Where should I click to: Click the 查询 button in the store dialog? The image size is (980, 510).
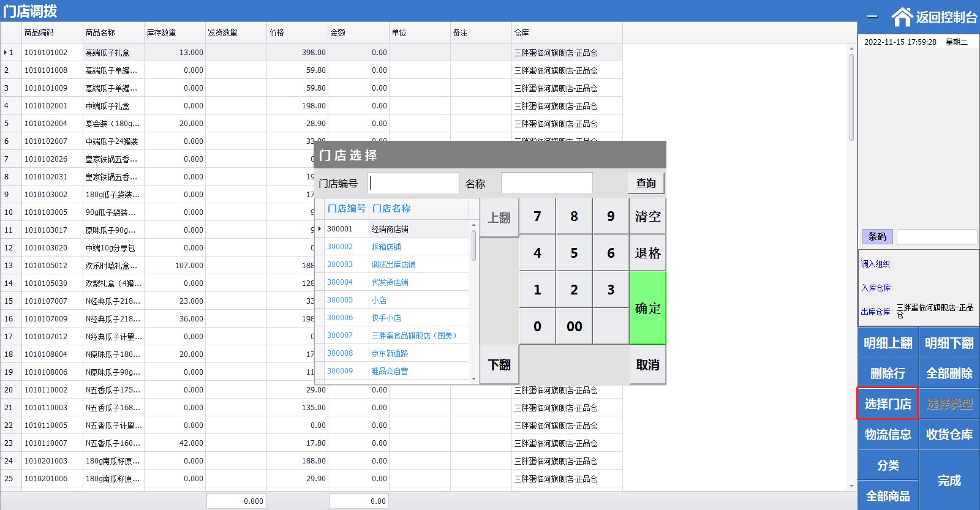pyautogui.click(x=646, y=183)
